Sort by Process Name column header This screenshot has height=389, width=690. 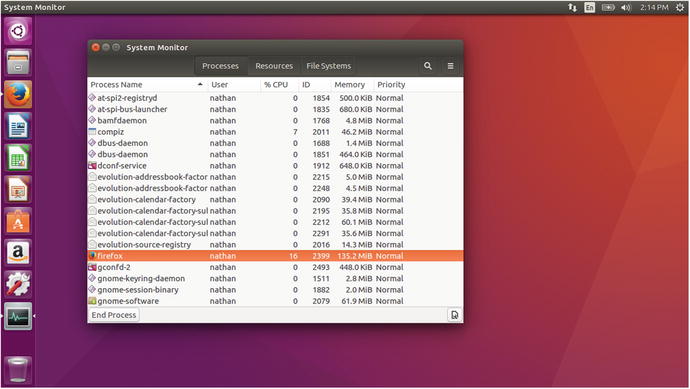pos(147,84)
